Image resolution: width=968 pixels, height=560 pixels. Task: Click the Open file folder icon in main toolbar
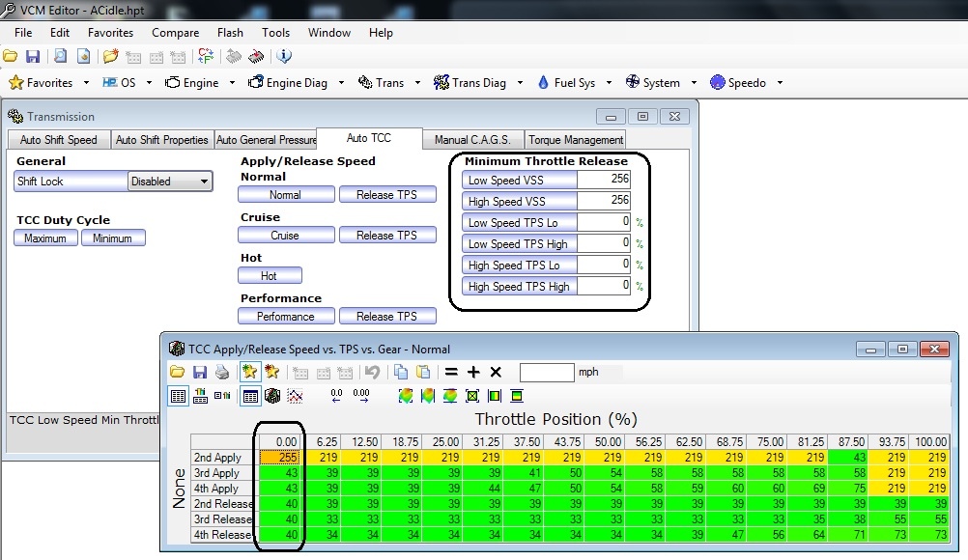11,57
